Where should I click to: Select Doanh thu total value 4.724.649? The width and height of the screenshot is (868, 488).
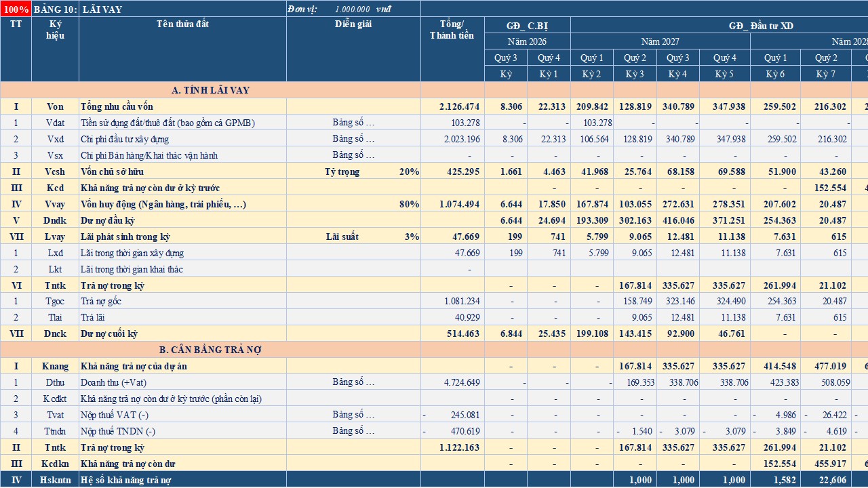[452, 382]
